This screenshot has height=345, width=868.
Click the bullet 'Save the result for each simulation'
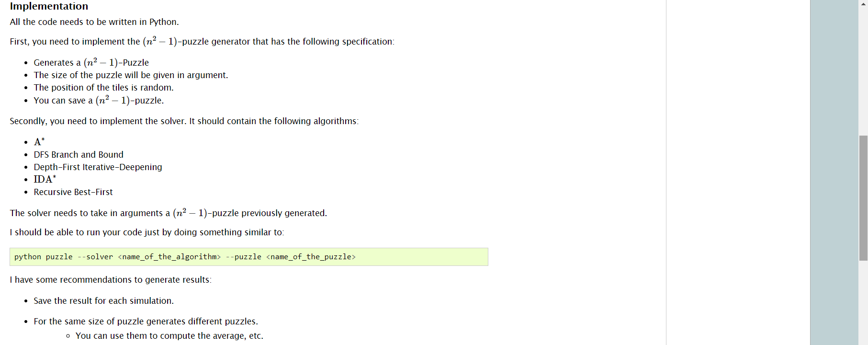tap(103, 300)
